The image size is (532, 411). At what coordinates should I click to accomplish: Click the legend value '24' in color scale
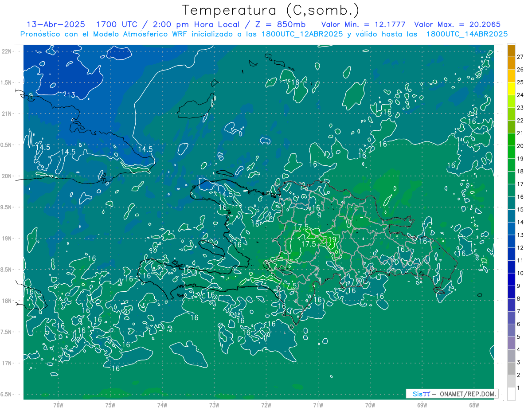(520, 95)
